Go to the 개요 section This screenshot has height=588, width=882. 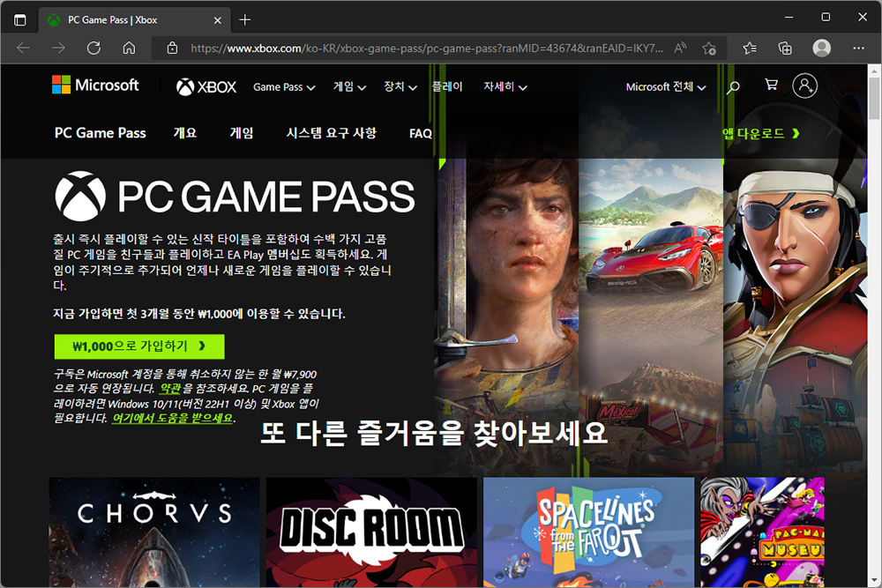[x=185, y=133]
